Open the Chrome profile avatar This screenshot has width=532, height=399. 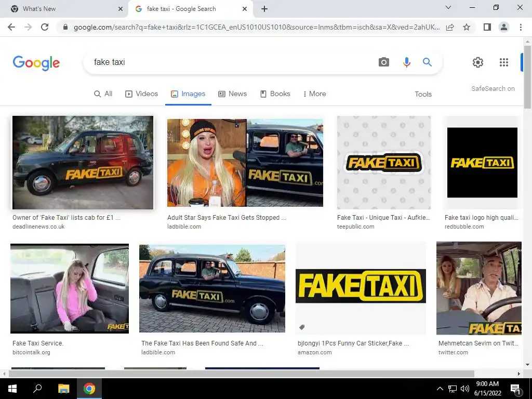[x=504, y=27]
